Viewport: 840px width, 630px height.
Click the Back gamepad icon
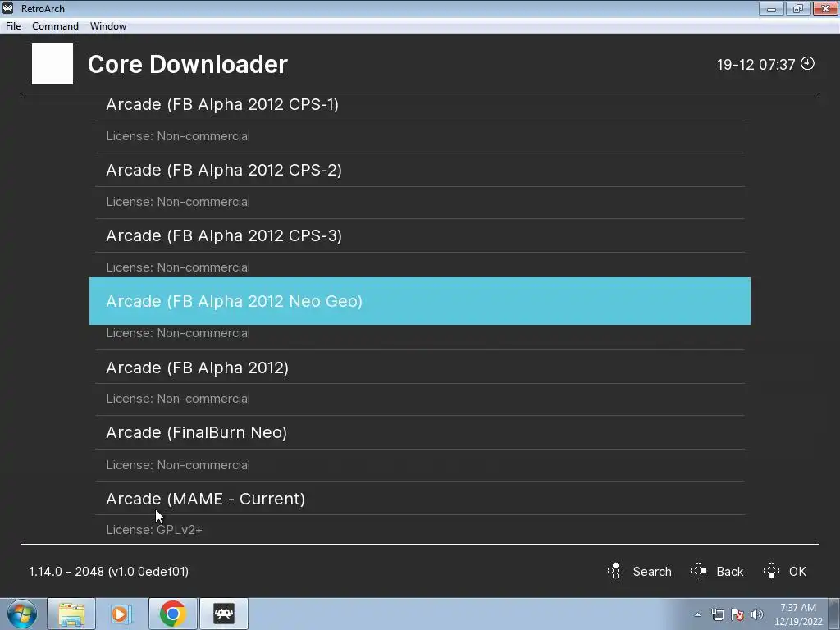point(699,571)
